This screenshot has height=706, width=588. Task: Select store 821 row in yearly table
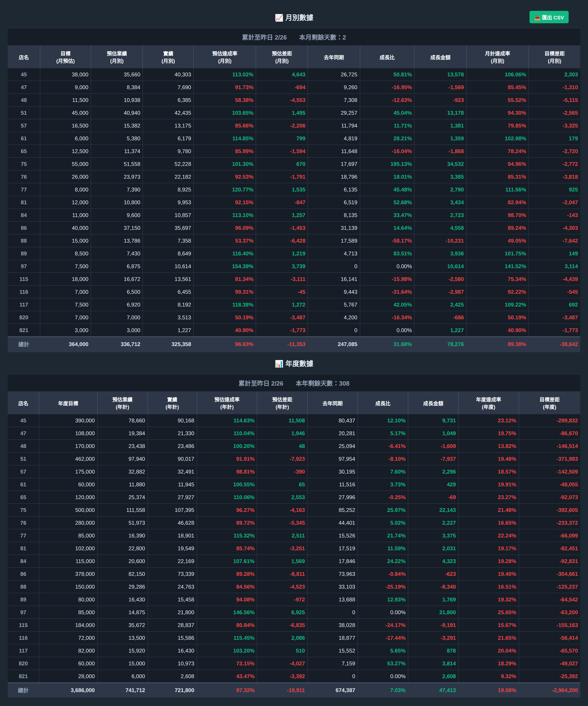tap(23, 676)
